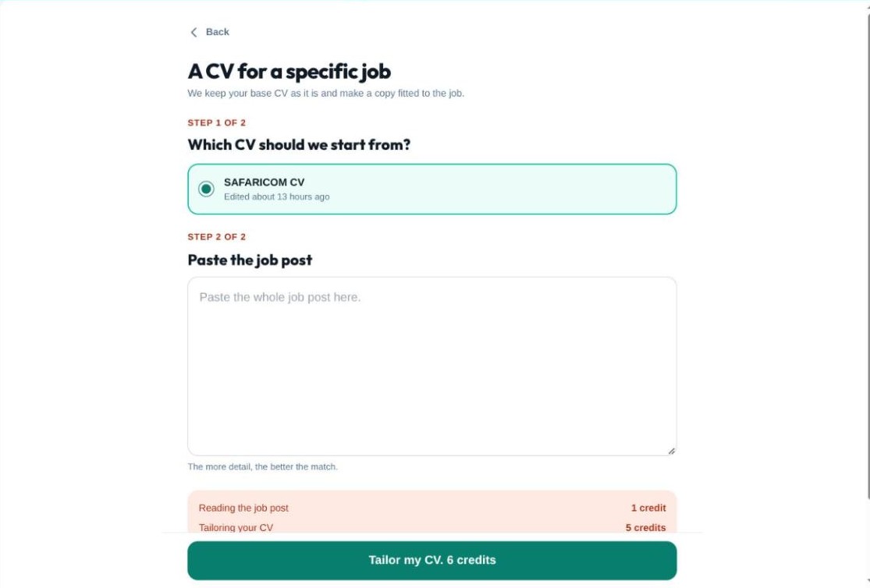Viewport: 870px width, 588px height.
Task: Choose the SAFARICOM CV card title
Action: point(264,182)
